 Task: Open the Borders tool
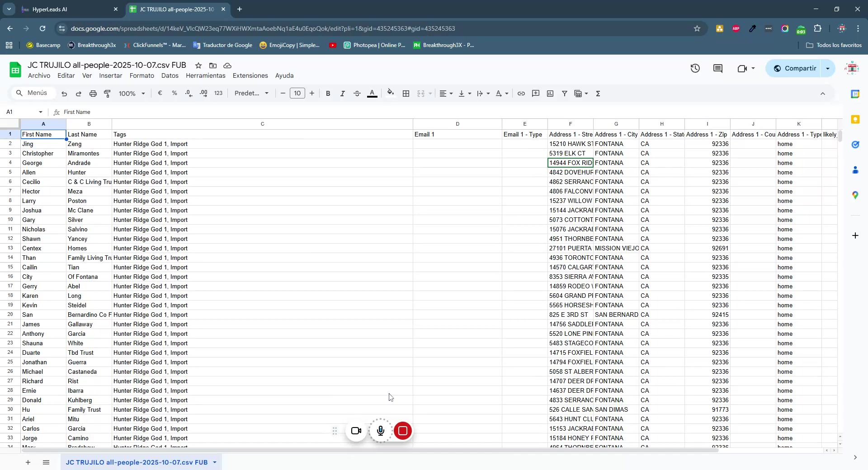click(406, 94)
